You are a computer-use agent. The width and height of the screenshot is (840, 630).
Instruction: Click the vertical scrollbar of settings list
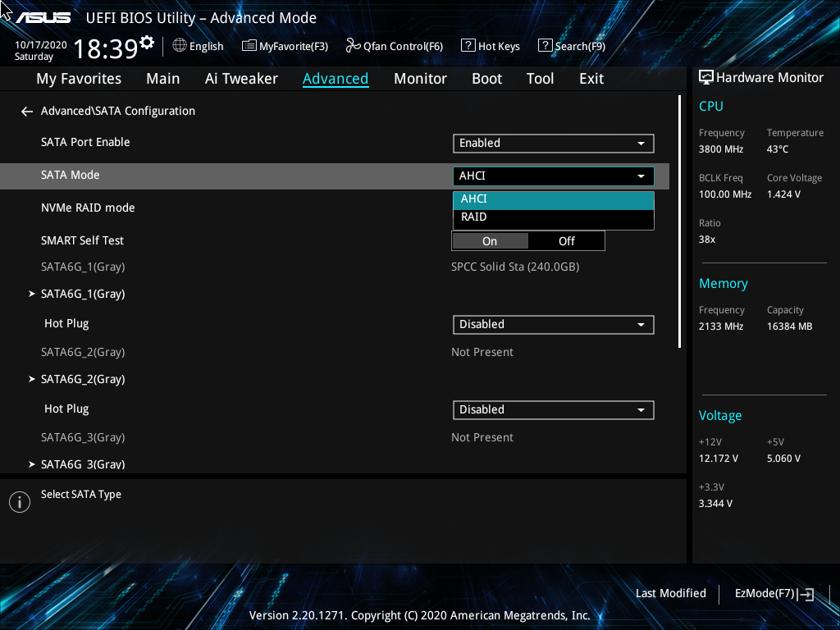coord(680,221)
